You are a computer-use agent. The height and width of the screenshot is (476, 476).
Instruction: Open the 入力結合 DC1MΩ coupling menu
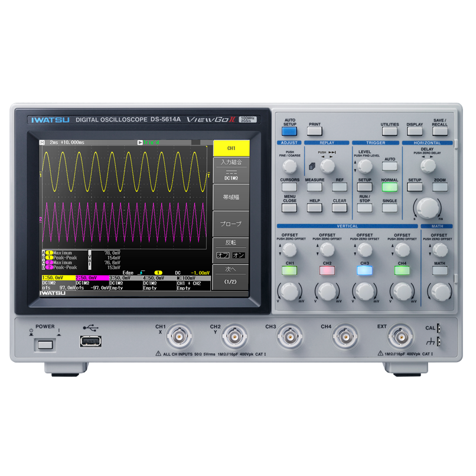[x=231, y=170]
